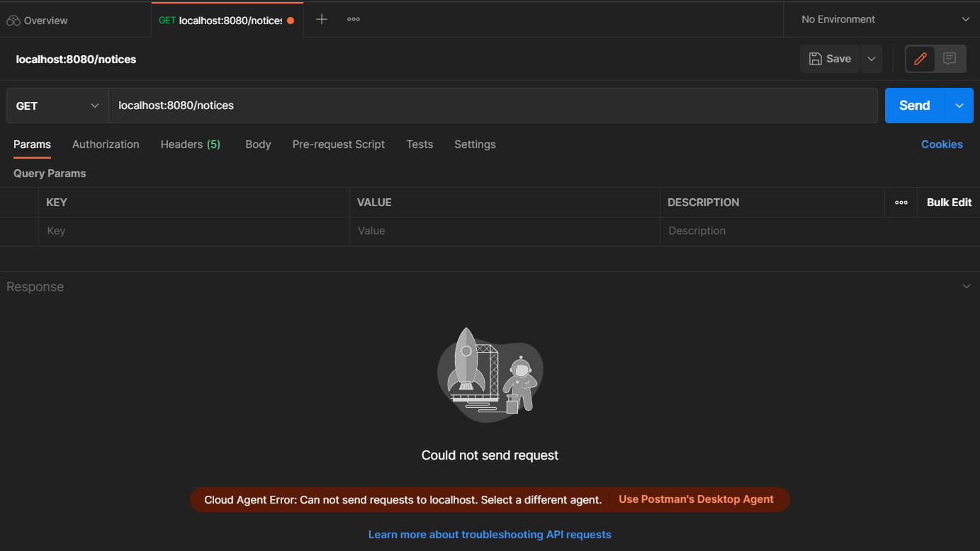
Task: Click the unsaved changes orange dot on tab
Action: click(291, 21)
